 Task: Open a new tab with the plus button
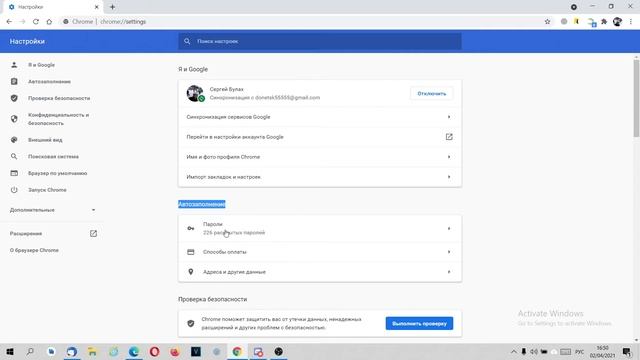(x=112, y=7)
